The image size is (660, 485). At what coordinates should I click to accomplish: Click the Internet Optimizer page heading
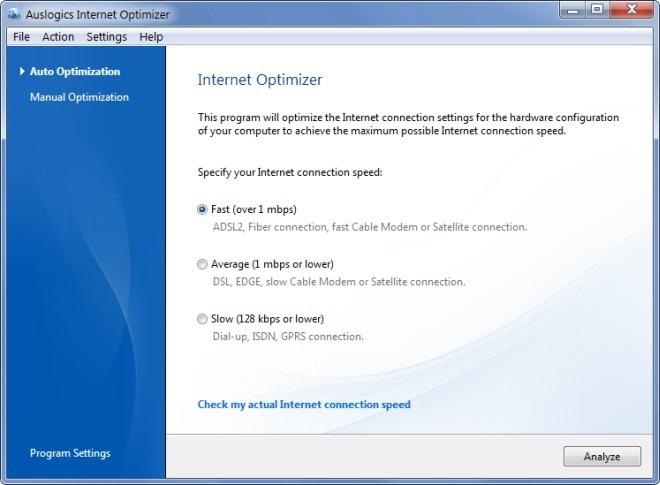260,80
